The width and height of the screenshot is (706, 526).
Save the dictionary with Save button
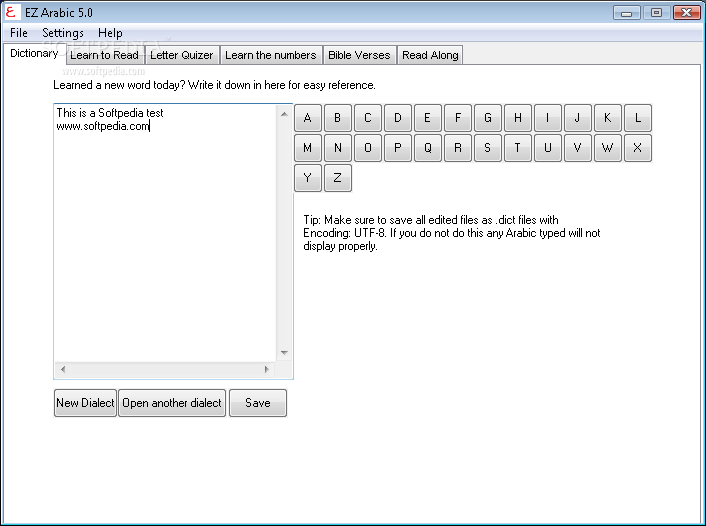(x=258, y=403)
